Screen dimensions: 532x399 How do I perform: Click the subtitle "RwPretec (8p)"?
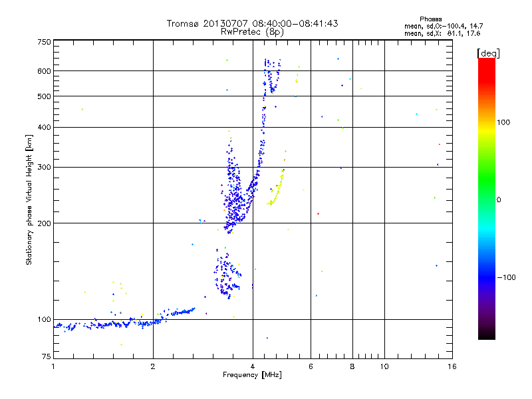click(x=252, y=32)
